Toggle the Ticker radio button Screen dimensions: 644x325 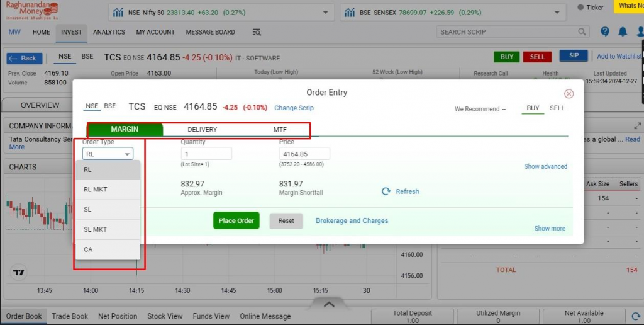click(580, 8)
